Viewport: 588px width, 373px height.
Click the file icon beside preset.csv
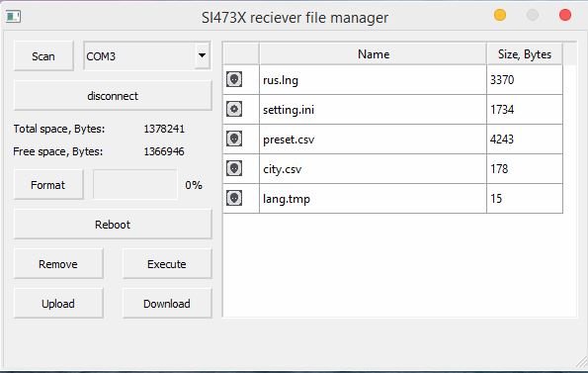(234, 139)
